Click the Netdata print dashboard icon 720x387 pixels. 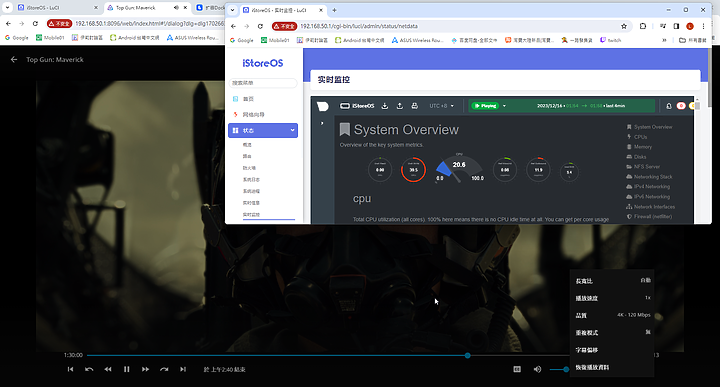coord(414,106)
